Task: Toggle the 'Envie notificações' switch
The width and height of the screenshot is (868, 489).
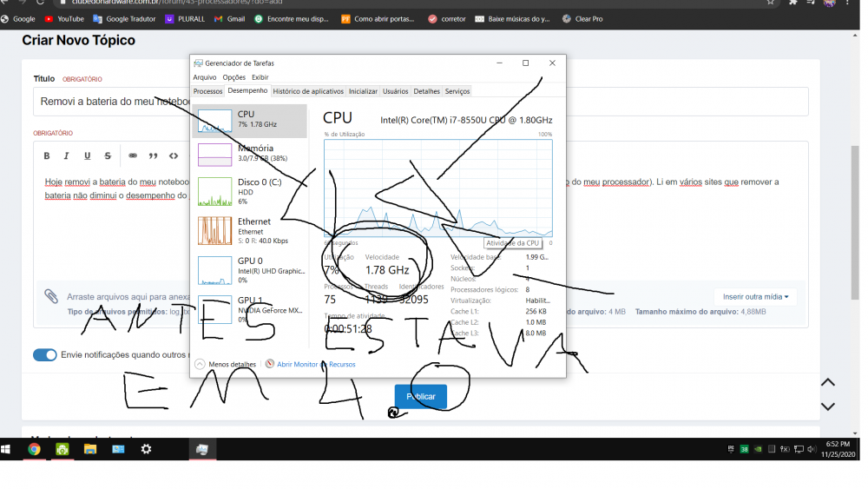Action: click(44, 354)
